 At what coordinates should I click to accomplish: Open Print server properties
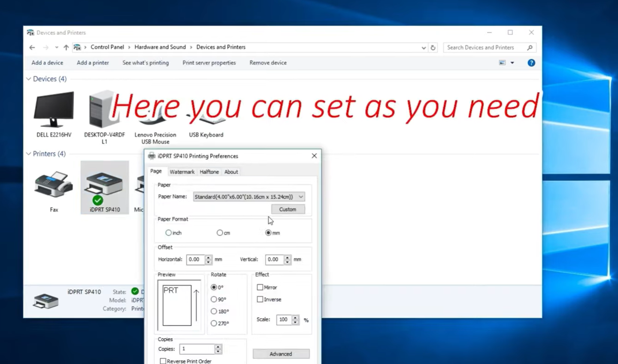coord(209,63)
